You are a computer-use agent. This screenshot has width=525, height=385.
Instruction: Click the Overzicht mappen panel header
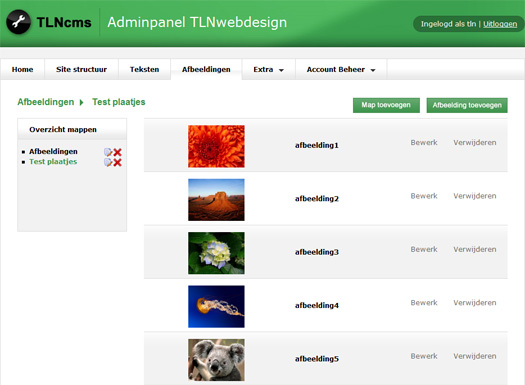[x=72, y=129]
